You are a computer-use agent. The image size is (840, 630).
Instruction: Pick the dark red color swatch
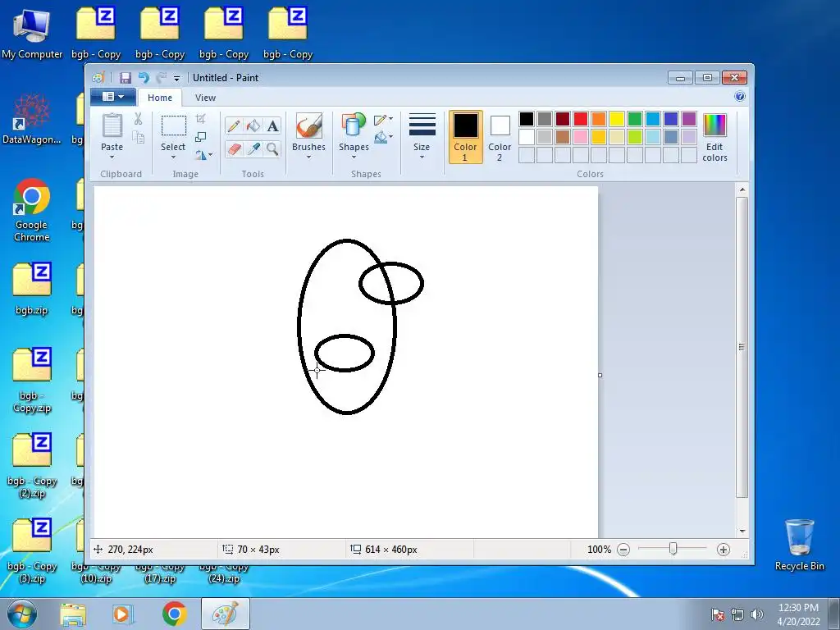coord(563,119)
